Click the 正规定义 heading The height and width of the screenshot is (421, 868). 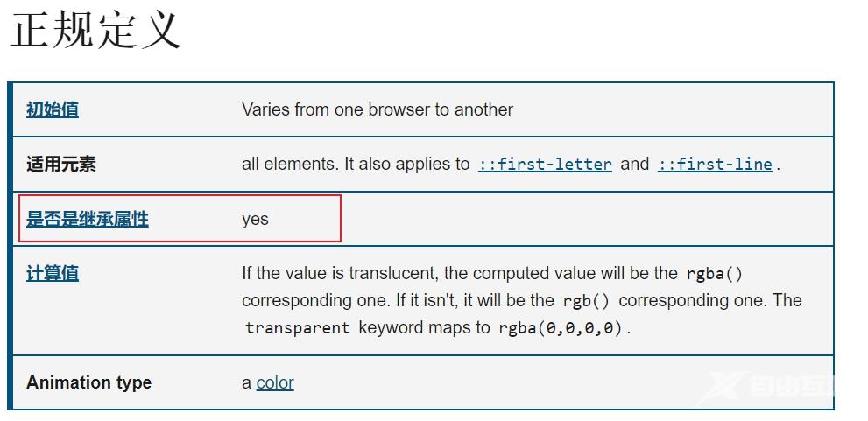tap(96, 31)
